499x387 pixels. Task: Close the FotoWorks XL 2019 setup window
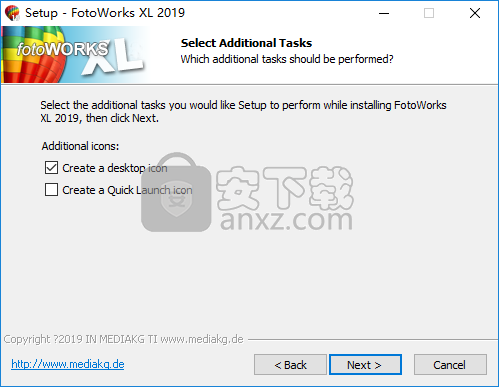pos(475,13)
